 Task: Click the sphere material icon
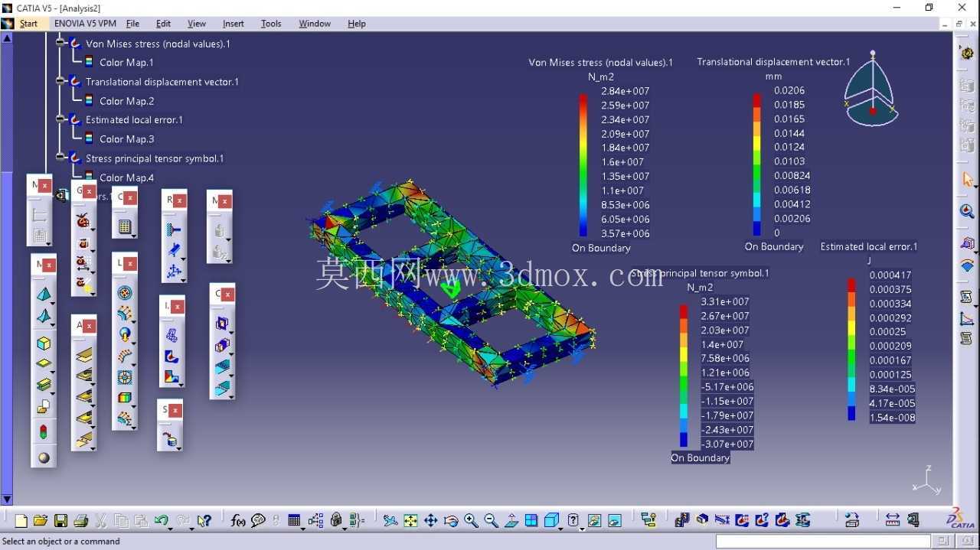[44, 457]
